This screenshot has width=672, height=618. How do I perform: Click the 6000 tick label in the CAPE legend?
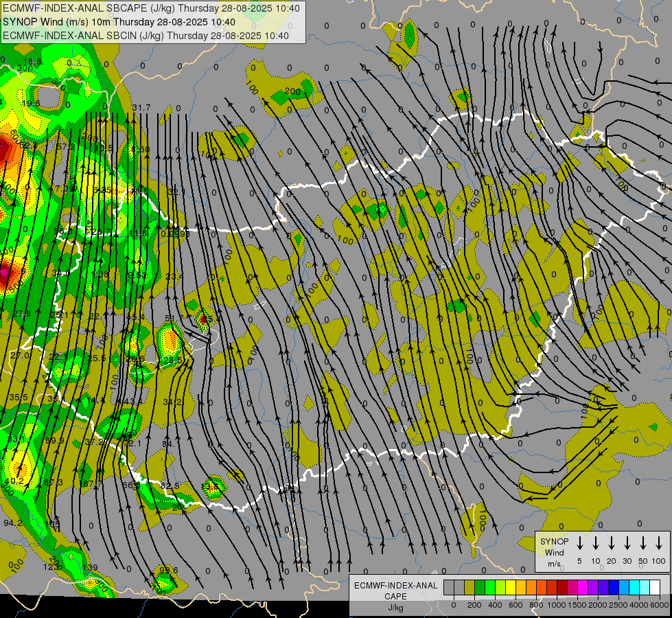pyautogui.click(x=659, y=605)
